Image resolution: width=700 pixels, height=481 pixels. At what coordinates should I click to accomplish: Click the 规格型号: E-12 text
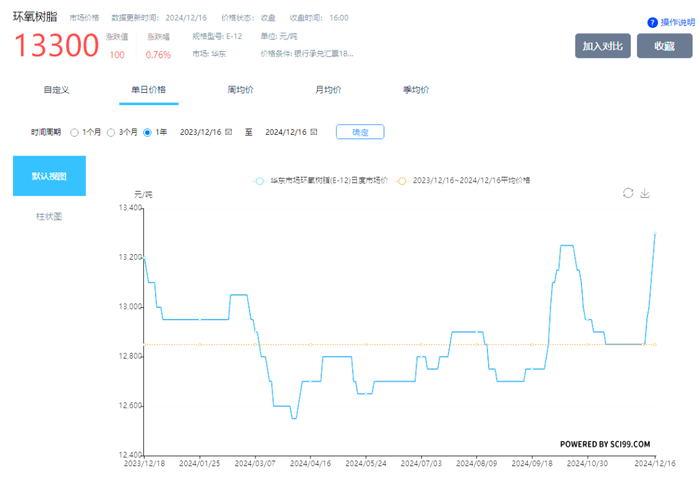point(217,36)
